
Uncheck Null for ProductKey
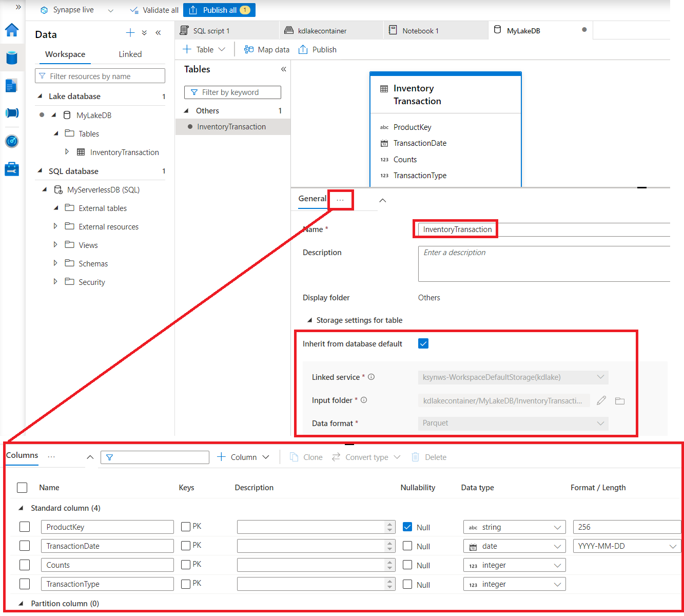(407, 527)
